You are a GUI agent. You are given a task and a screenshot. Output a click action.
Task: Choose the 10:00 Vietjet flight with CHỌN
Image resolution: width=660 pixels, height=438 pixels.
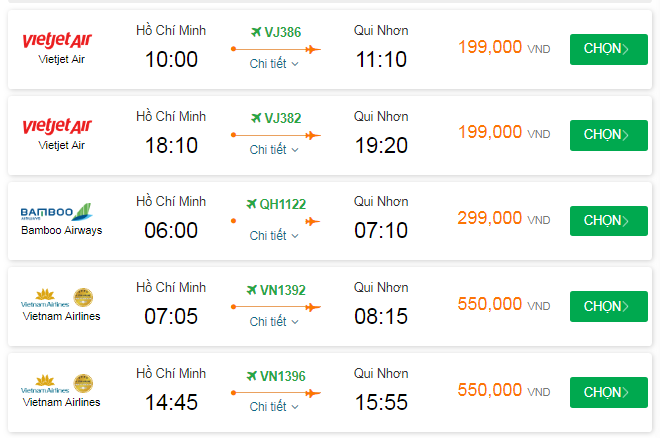(608, 49)
